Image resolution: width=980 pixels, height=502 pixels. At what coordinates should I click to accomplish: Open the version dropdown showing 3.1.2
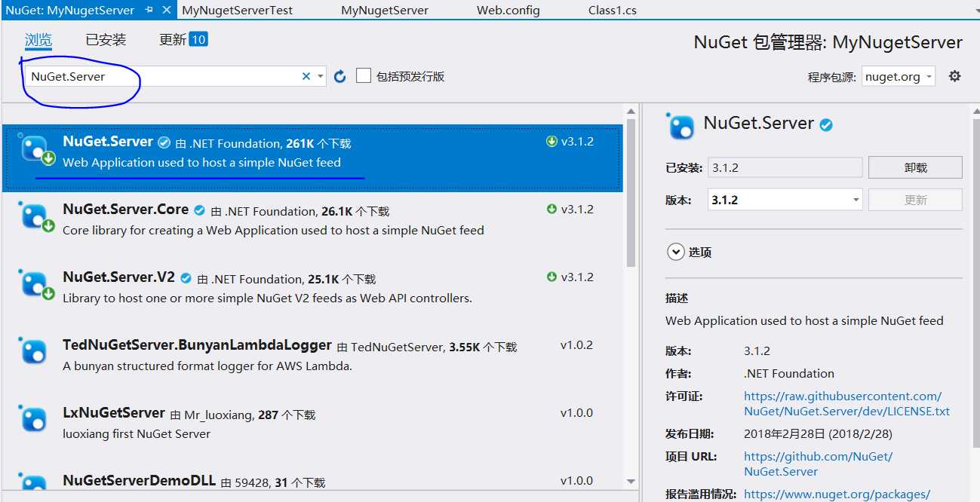tap(785, 200)
